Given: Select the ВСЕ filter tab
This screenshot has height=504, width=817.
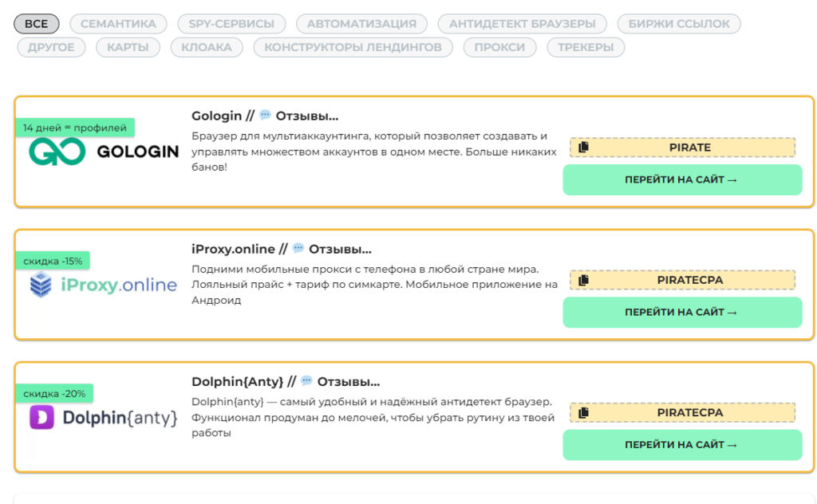Looking at the screenshot, I should click(x=37, y=24).
